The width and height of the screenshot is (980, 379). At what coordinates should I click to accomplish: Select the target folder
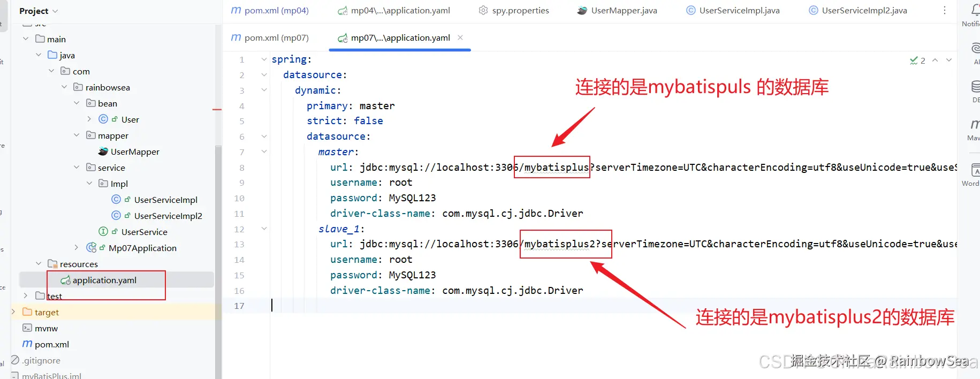[x=47, y=312]
